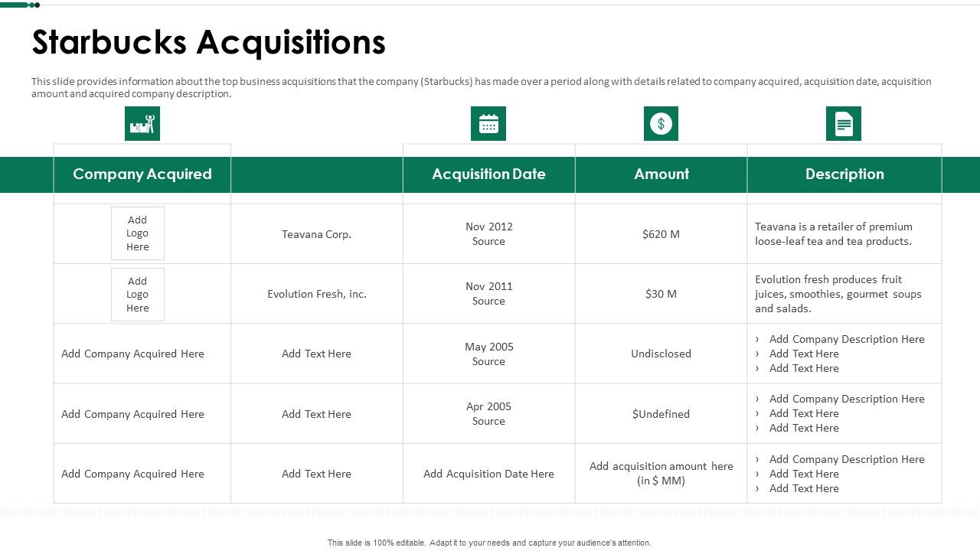
Task: Click the 'Acquisition Date' column header
Action: click(x=488, y=174)
